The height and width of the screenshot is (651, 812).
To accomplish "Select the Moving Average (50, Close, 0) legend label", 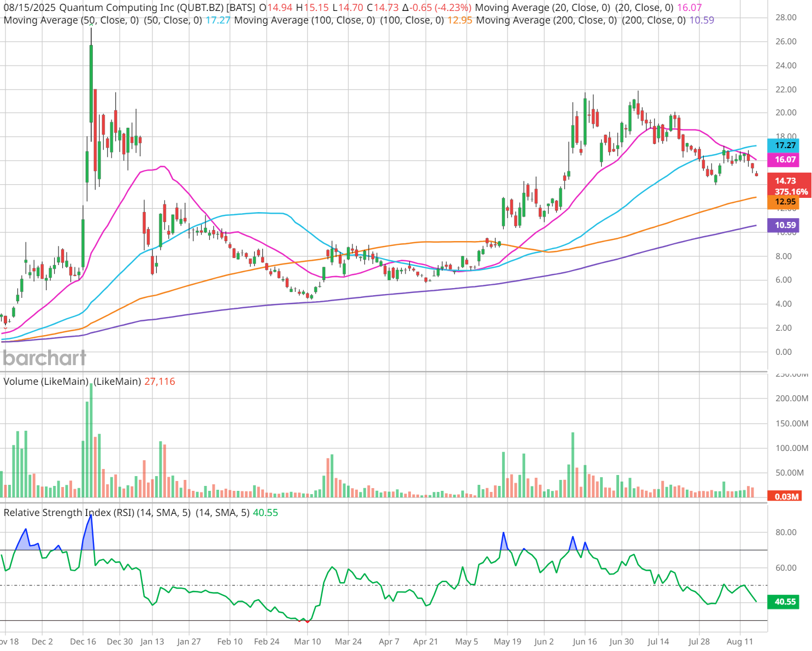I will (x=71, y=20).
